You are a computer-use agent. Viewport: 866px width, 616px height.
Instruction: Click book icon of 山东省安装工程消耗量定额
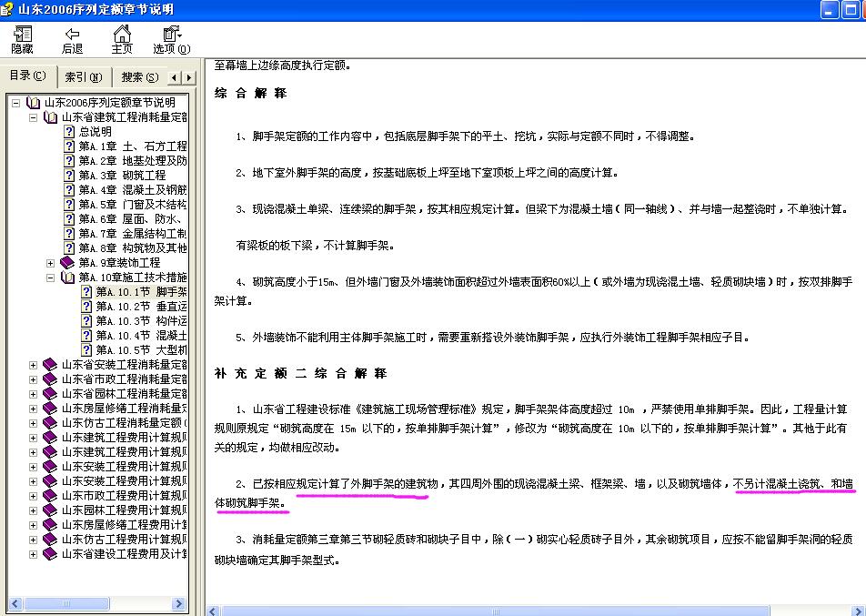[50, 365]
